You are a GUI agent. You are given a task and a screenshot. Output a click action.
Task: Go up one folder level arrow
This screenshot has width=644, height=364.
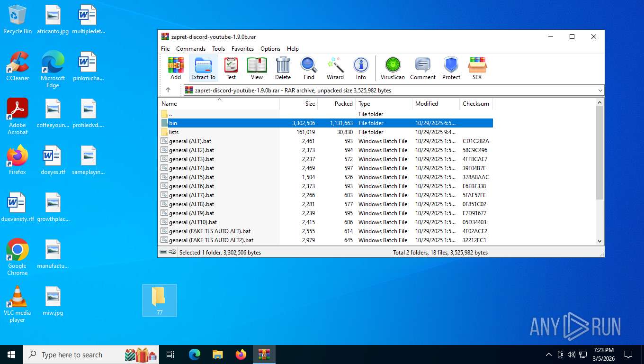[168, 90]
